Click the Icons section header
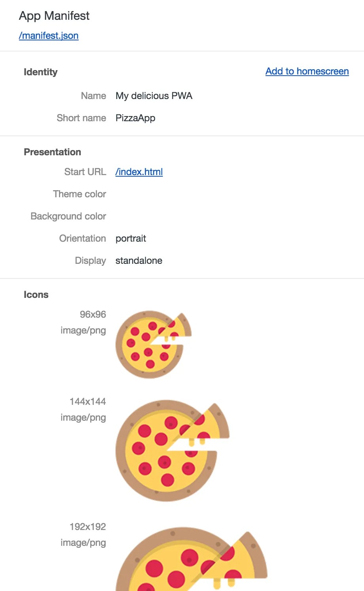The height and width of the screenshot is (591, 364). (36, 295)
